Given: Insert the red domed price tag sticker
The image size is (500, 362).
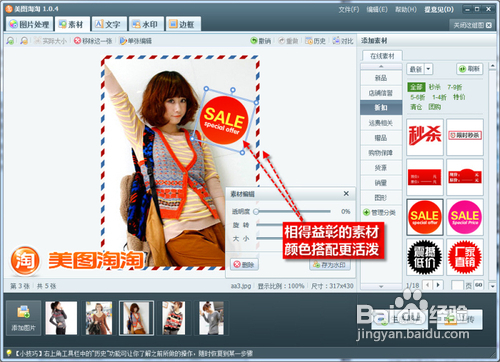Looking at the screenshot, I should (465, 177).
